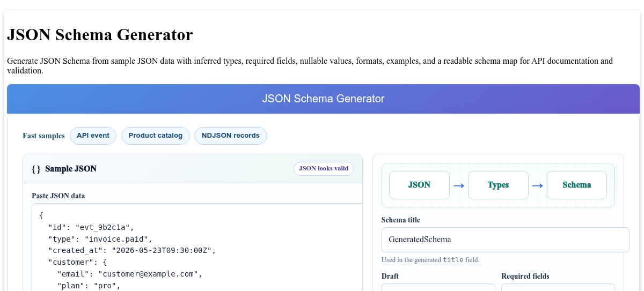The height and width of the screenshot is (291, 644).
Task: Open the Required fields dropdown
Action: pyautogui.click(x=558, y=288)
